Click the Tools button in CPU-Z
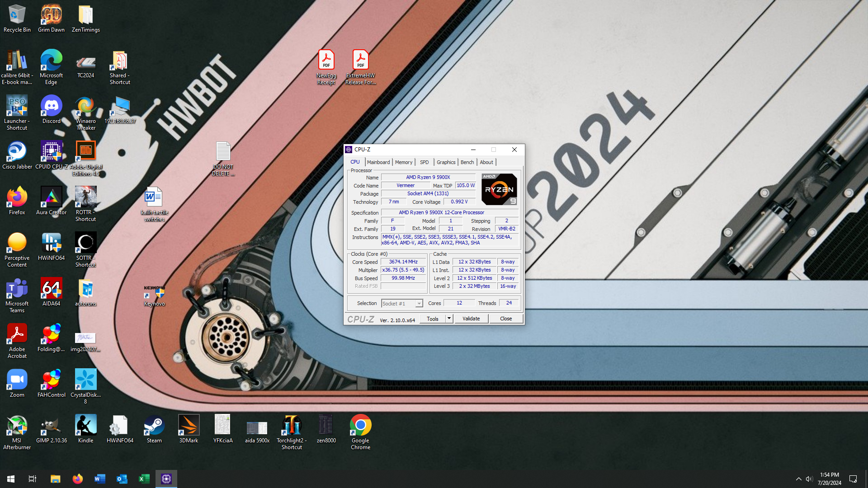Image resolution: width=868 pixels, height=488 pixels. pos(433,319)
